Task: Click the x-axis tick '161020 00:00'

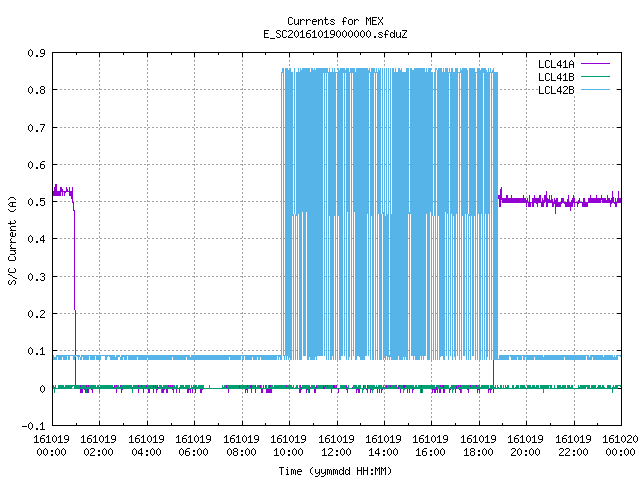Action: pos(620,446)
